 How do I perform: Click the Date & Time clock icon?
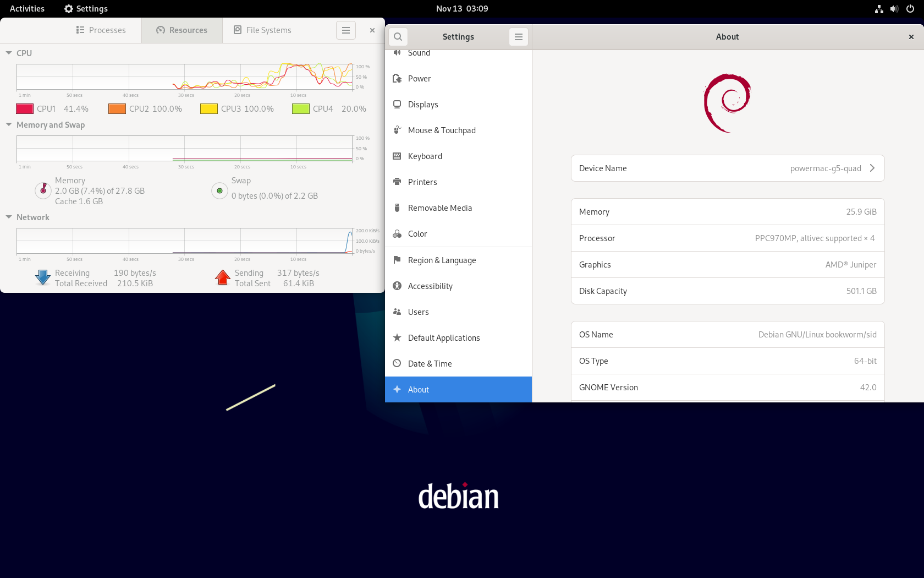click(397, 364)
